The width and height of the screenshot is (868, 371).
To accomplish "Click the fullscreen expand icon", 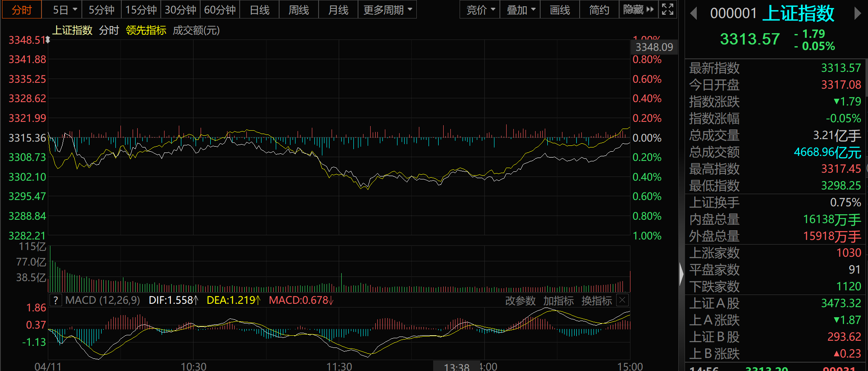I will pos(668,9).
